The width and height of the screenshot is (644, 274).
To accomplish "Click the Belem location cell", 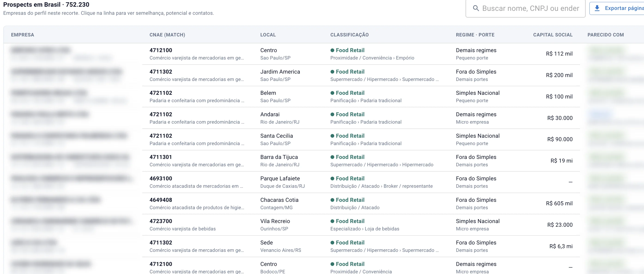I will coord(275,96).
